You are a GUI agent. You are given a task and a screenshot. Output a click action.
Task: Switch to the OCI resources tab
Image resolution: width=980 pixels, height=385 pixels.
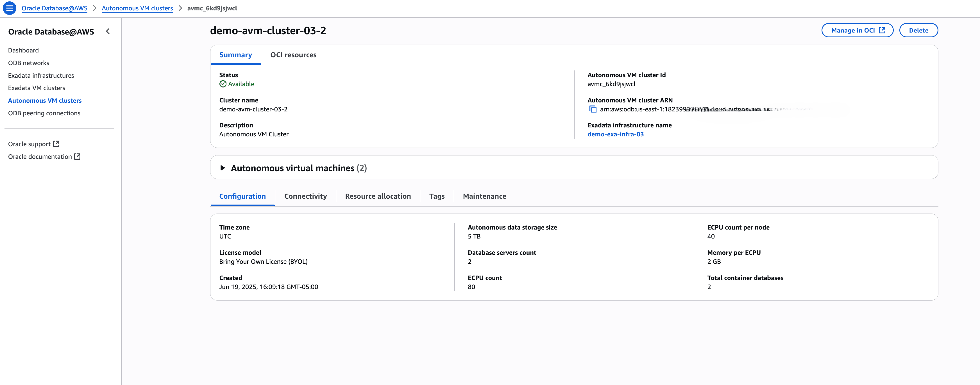click(293, 55)
